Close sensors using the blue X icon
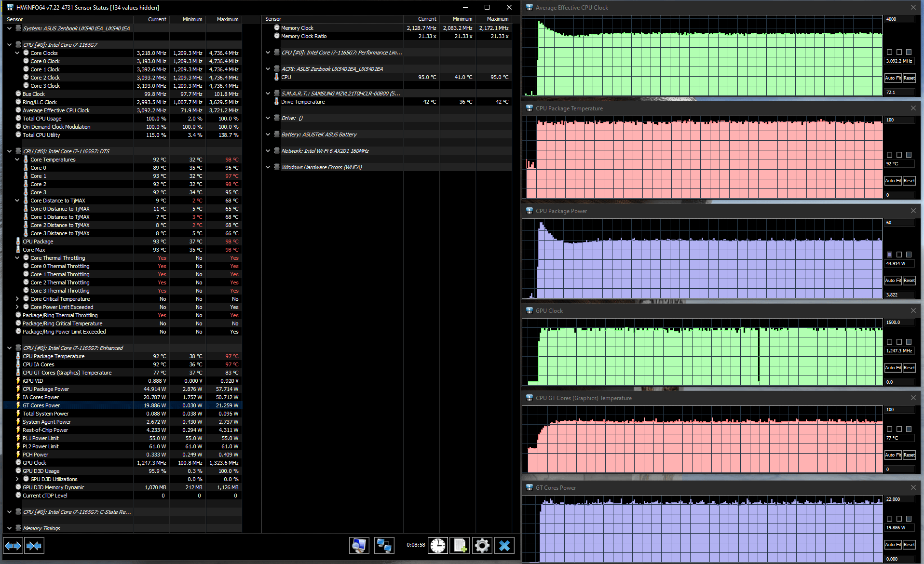This screenshot has width=924, height=564. (x=504, y=545)
